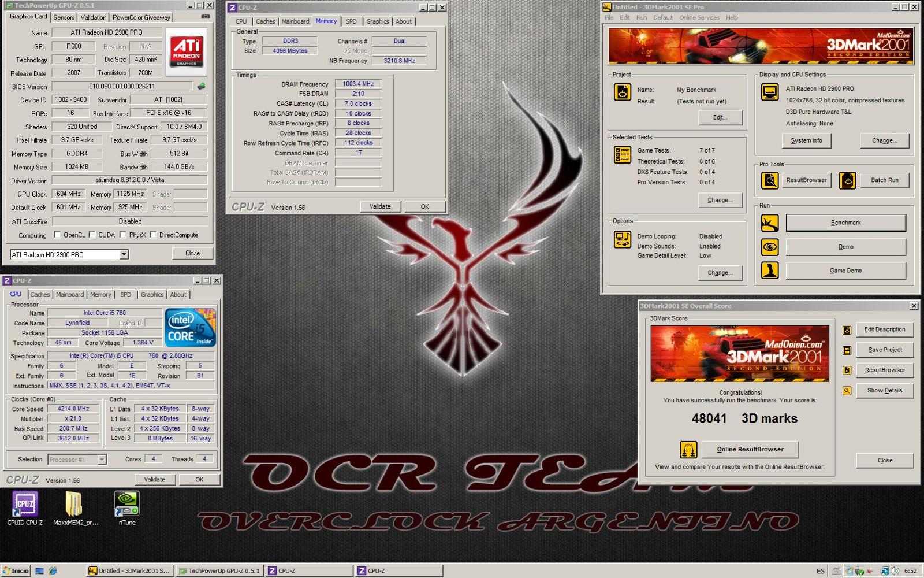Click Change... button under Selected Tests
This screenshot has width=924, height=578.
720,200
